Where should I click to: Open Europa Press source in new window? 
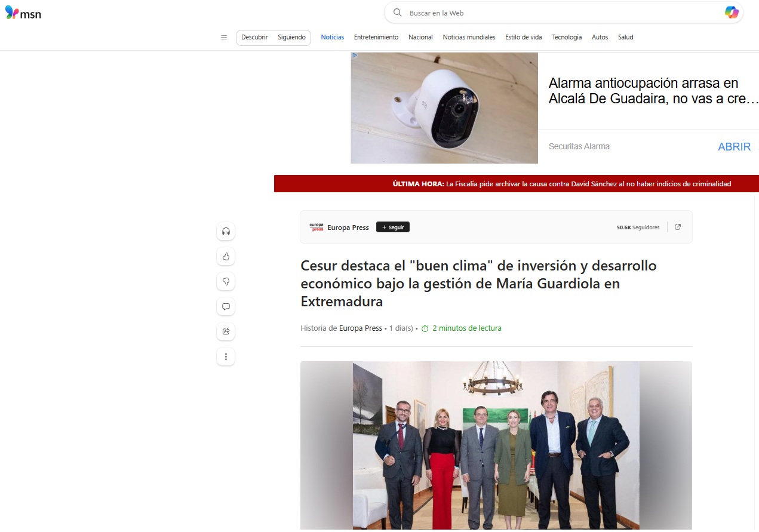tap(677, 227)
